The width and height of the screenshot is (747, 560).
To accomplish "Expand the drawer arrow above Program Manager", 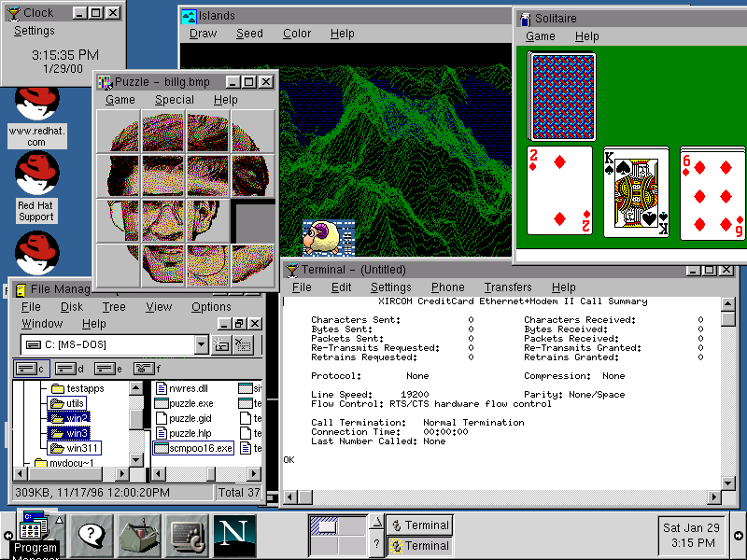I will click(59, 520).
